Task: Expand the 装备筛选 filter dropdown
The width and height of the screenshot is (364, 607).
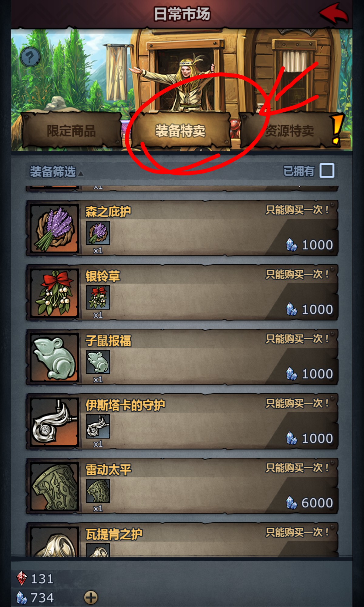Action: [56, 171]
